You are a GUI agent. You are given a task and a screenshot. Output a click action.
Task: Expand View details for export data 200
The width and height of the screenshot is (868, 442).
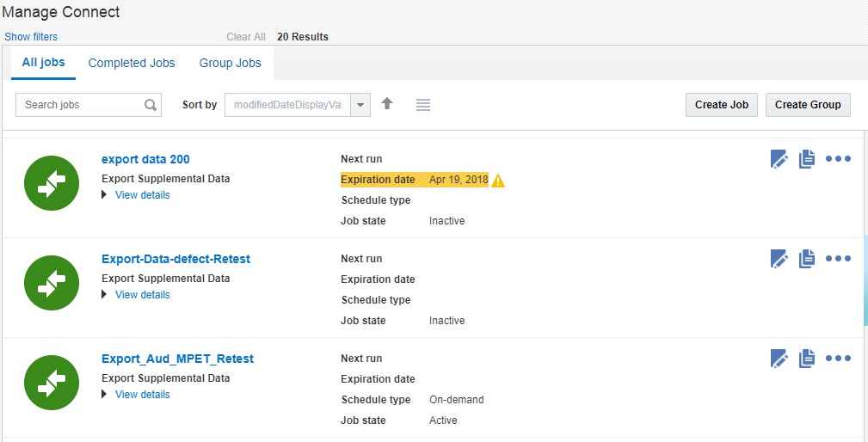pyautogui.click(x=142, y=195)
